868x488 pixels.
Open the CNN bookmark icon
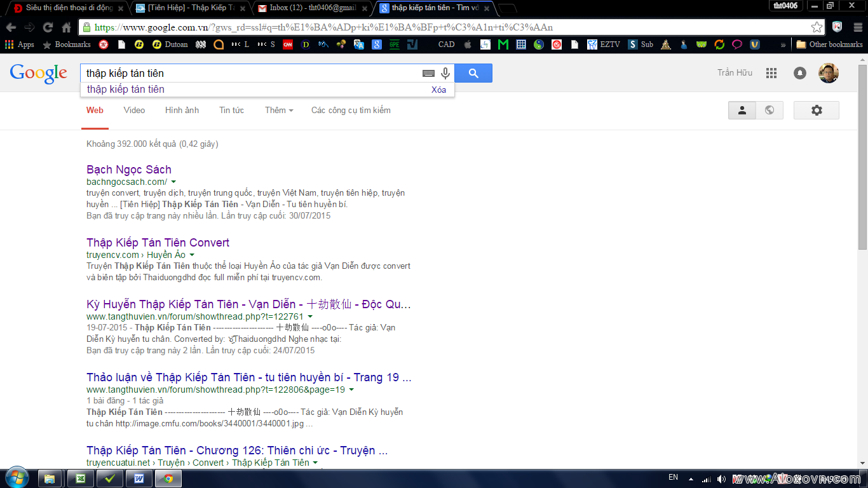(288, 44)
